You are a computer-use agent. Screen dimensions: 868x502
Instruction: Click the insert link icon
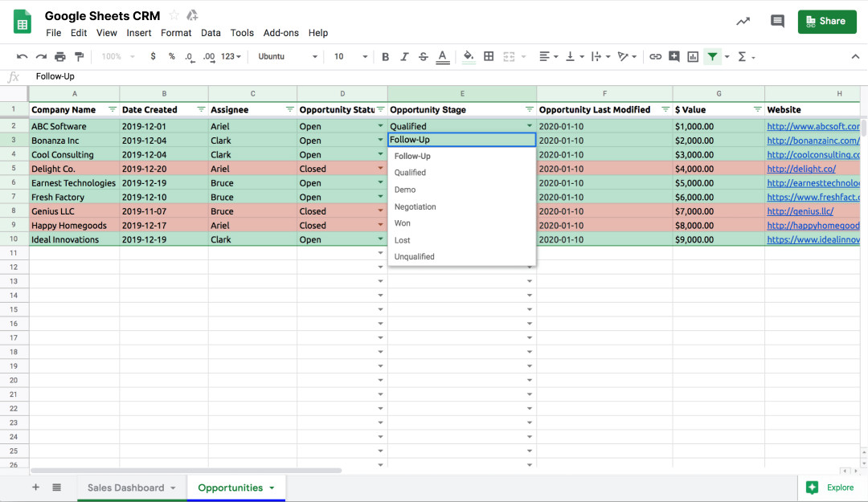655,56
